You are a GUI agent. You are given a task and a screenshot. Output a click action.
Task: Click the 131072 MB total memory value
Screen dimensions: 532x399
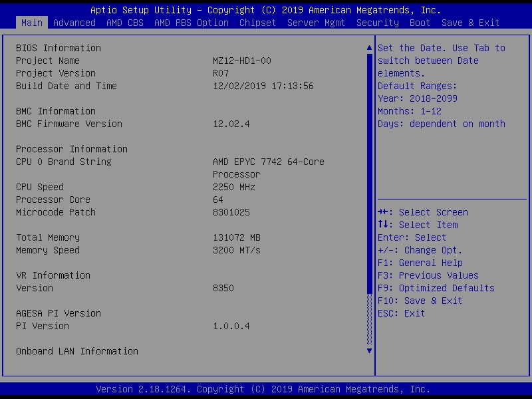pyautogui.click(x=237, y=237)
